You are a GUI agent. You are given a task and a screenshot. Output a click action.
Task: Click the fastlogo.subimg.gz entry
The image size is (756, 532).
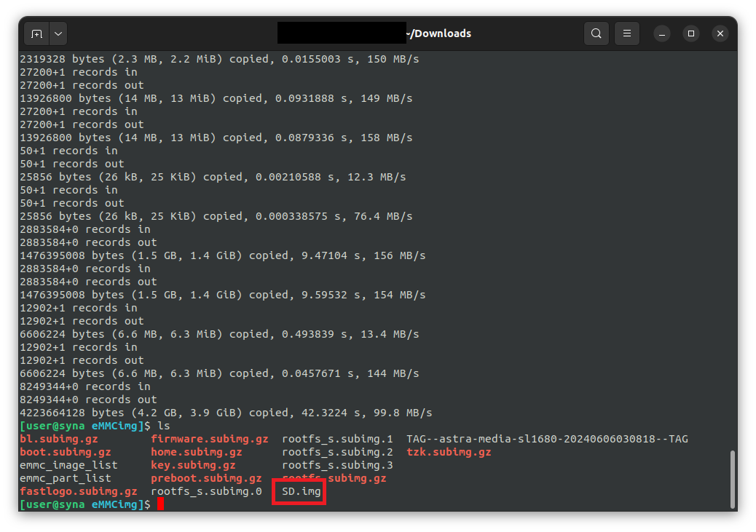78,491
